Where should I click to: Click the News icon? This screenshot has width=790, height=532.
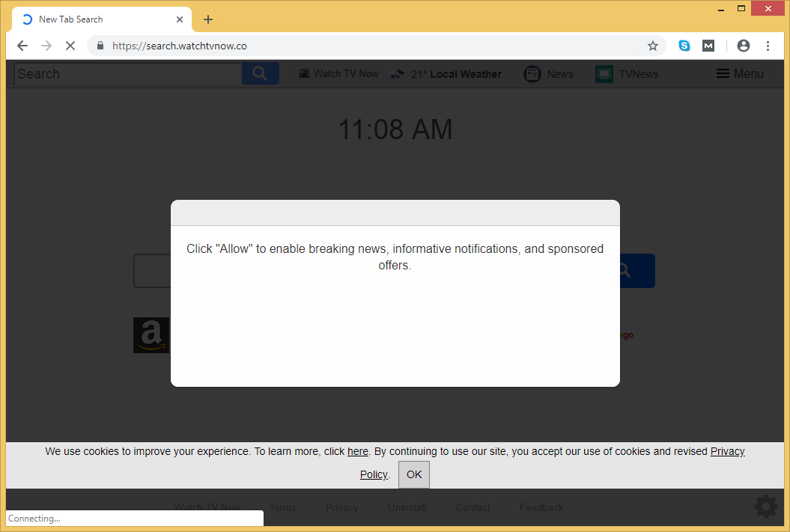pos(532,74)
